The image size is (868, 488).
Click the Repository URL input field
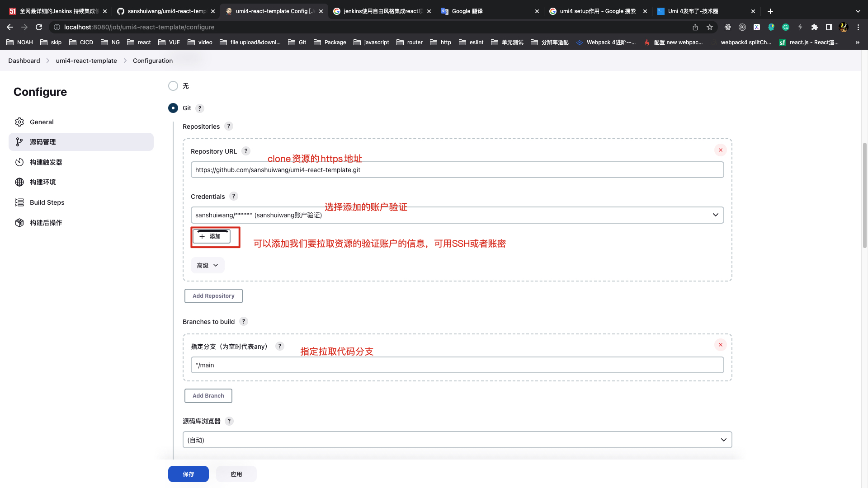pyautogui.click(x=457, y=170)
